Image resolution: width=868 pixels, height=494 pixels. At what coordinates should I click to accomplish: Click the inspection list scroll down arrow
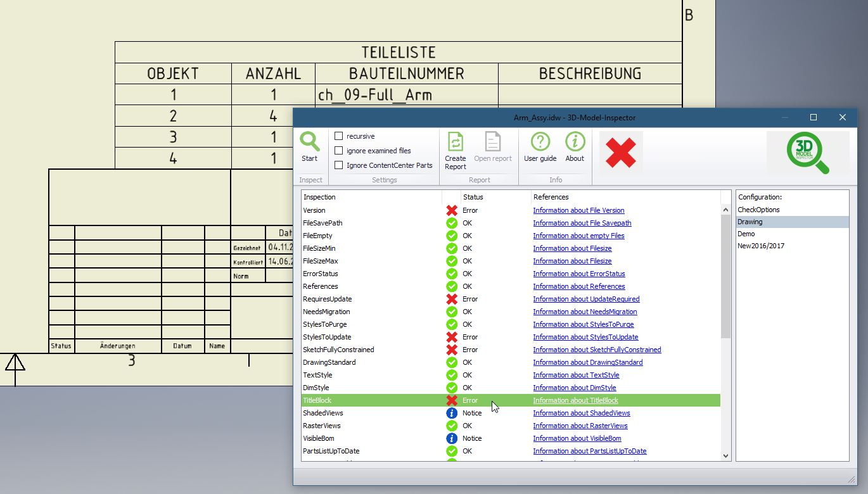coord(726,455)
